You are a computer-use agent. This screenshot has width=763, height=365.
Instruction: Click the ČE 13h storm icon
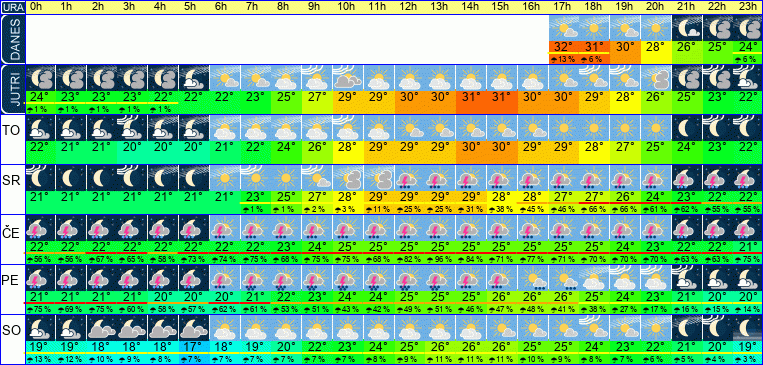pos(440,227)
